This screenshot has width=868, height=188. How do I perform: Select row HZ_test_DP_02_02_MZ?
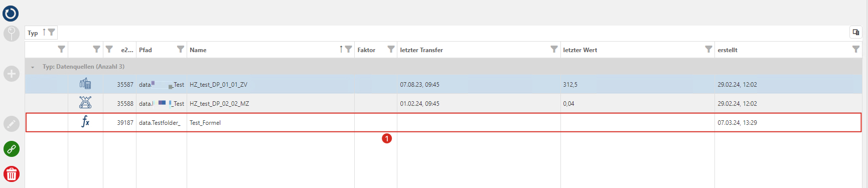(444, 103)
